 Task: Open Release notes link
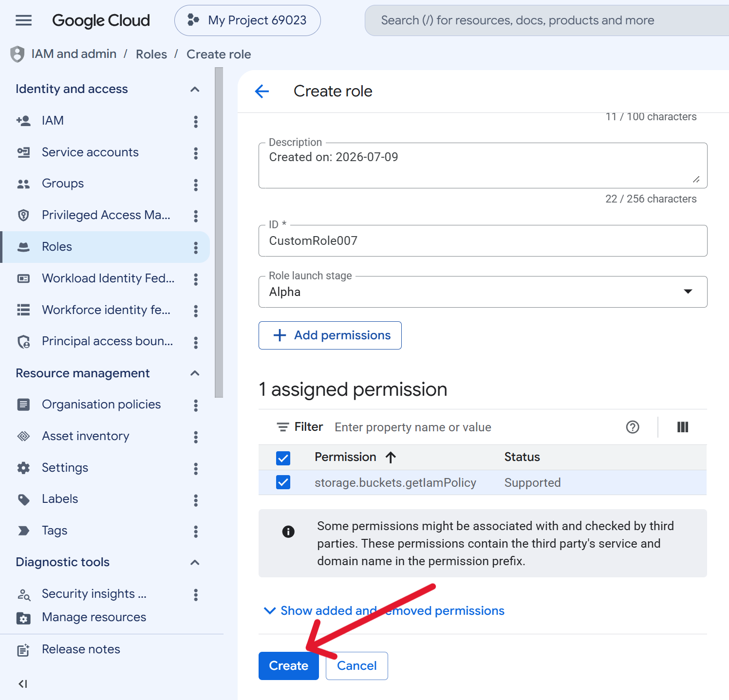coord(81,649)
